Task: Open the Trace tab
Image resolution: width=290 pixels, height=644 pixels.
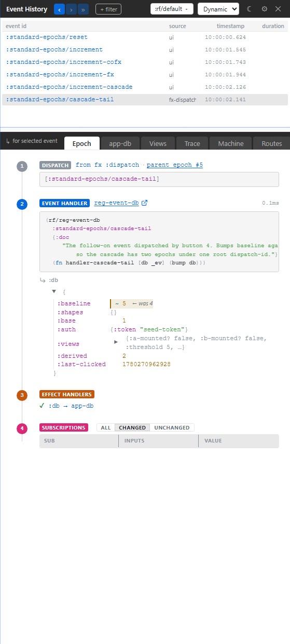Action: tap(192, 144)
